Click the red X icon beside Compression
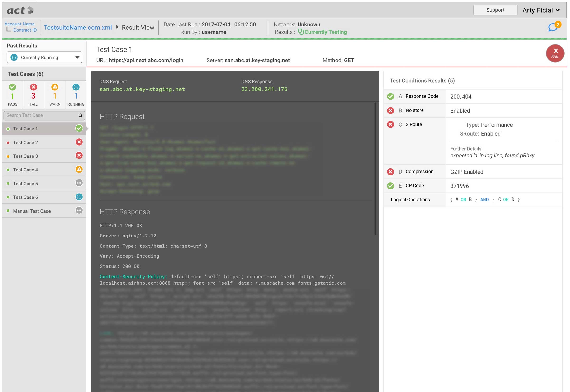This screenshot has width=570, height=392. click(390, 172)
